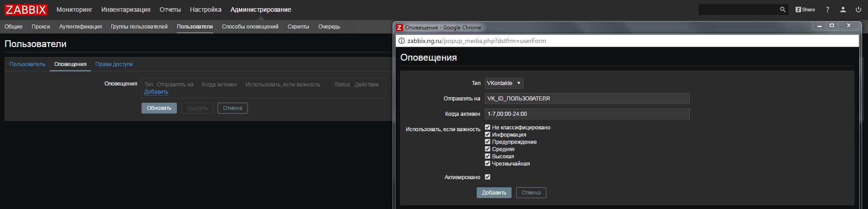The image size is (868, 209).
Task: Click the Отправлять на input field
Action: click(587, 99)
